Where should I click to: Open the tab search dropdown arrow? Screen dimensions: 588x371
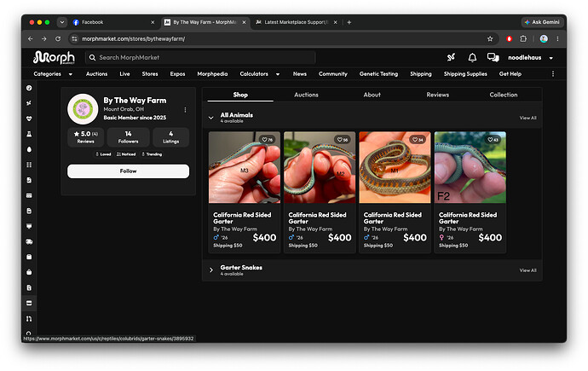point(62,22)
